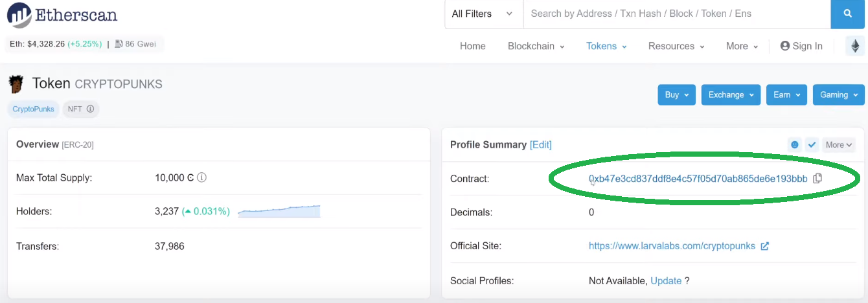Open the All Filters dropdown
The height and width of the screenshot is (303, 868).
[483, 14]
